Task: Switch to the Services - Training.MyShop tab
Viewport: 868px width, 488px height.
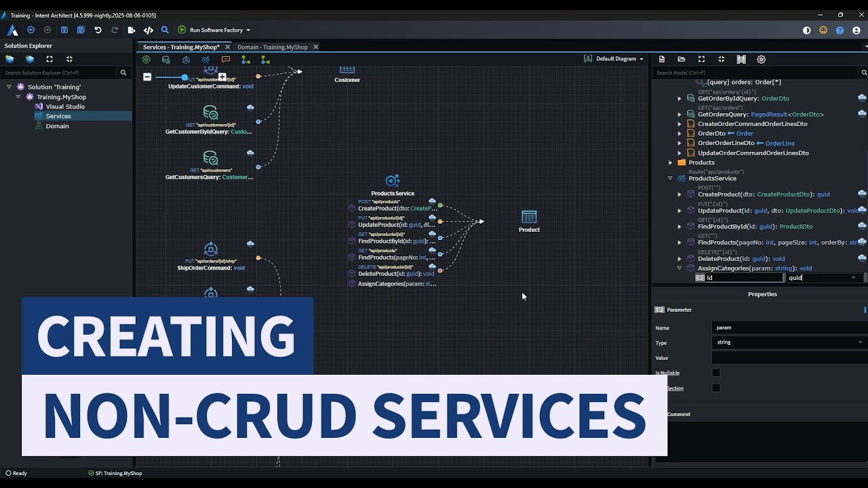Action: pos(181,47)
